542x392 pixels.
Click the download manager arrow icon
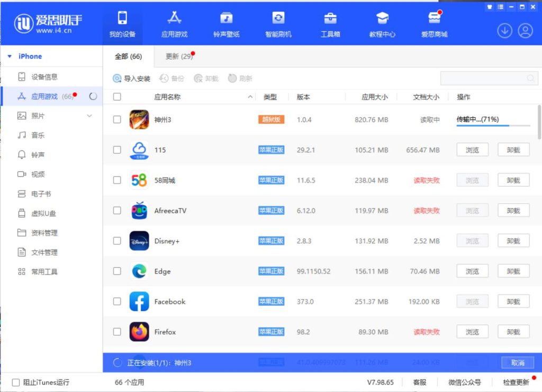click(x=504, y=31)
